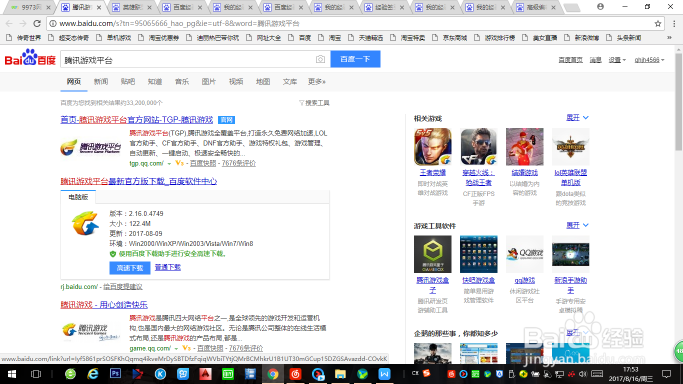Screen dimensions: 683x384
Task: Open the Chrome three-dot menu
Action: coord(674,24)
